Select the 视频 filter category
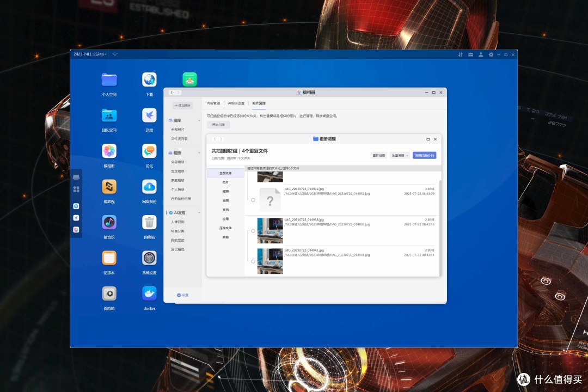 (x=225, y=191)
